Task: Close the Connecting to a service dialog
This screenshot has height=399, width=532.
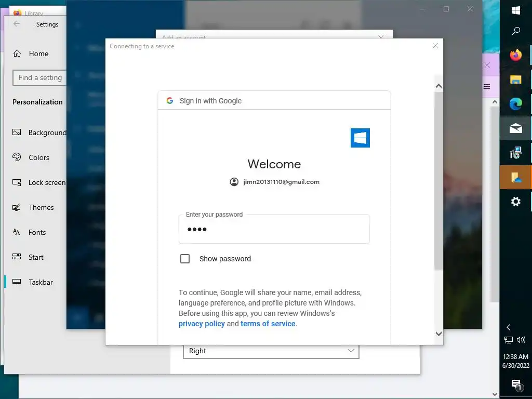Action: pyautogui.click(x=435, y=46)
